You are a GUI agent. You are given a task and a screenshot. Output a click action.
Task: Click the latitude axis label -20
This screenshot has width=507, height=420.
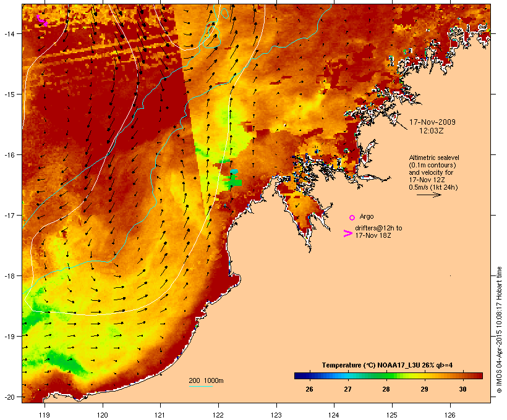[x=9, y=397]
